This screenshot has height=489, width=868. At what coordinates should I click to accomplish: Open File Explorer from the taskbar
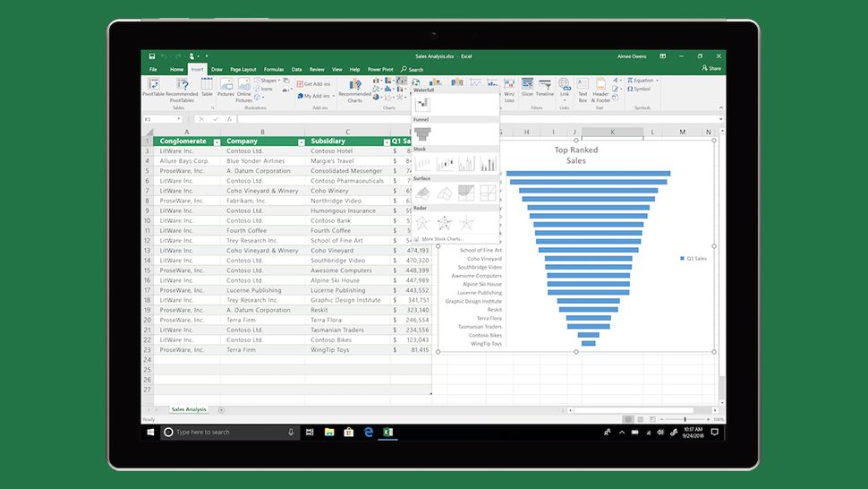(329, 432)
